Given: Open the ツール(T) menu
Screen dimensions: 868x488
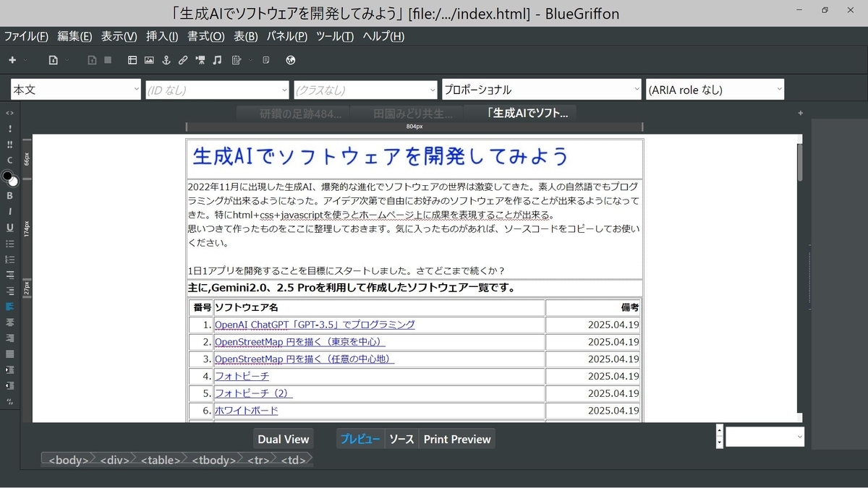Looking at the screenshot, I should tap(335, 37).
